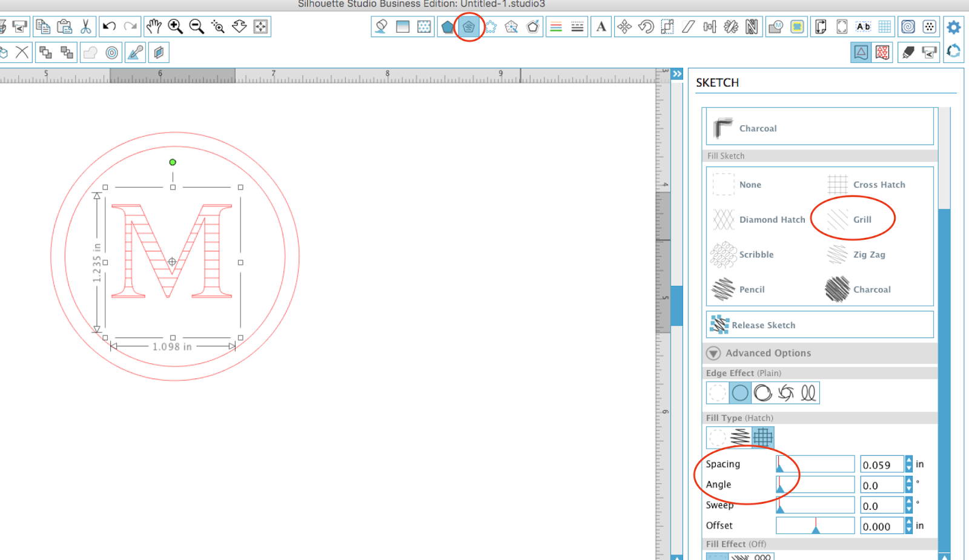Screen dimensions: 969x560
Task: Open the Grid settings panel
Action: pyautogui.click(x=885, y=27)
